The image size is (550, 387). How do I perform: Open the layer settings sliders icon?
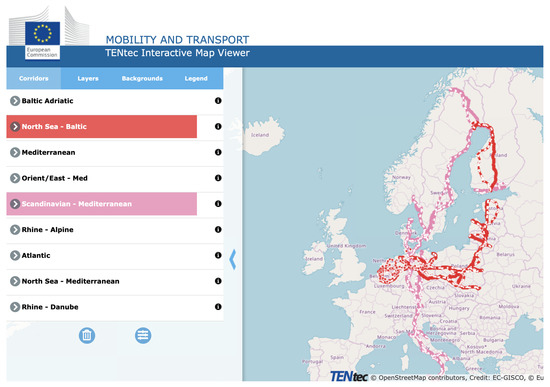coord(143,335)
